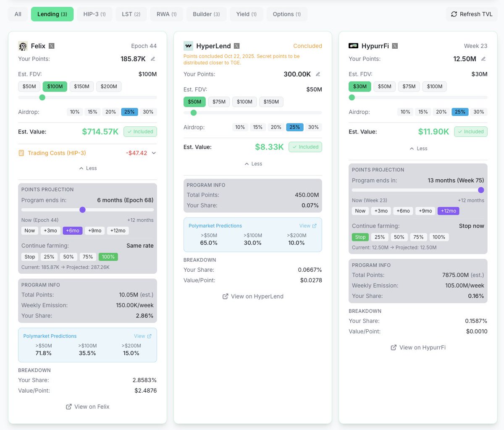Click HypurrFi program ends slider handle
This screenshot has width=504, height=430.
coord(481,190)
